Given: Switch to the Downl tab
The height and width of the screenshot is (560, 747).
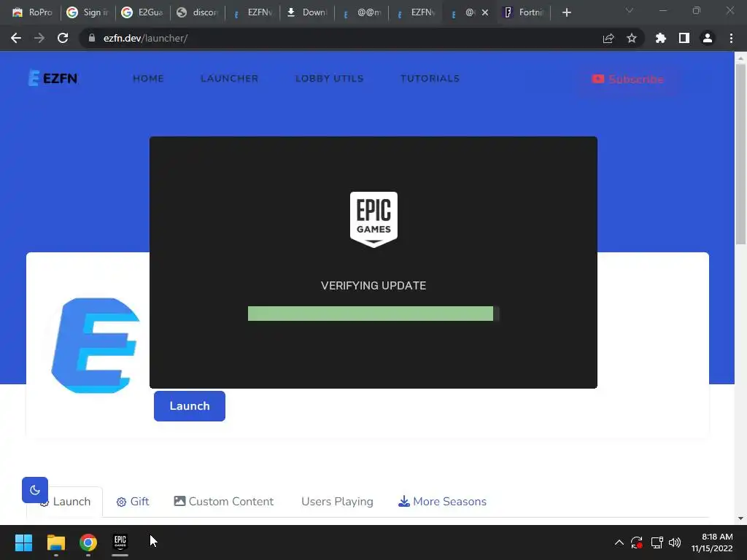Looking at the screenshot, I should pos(307,12).
